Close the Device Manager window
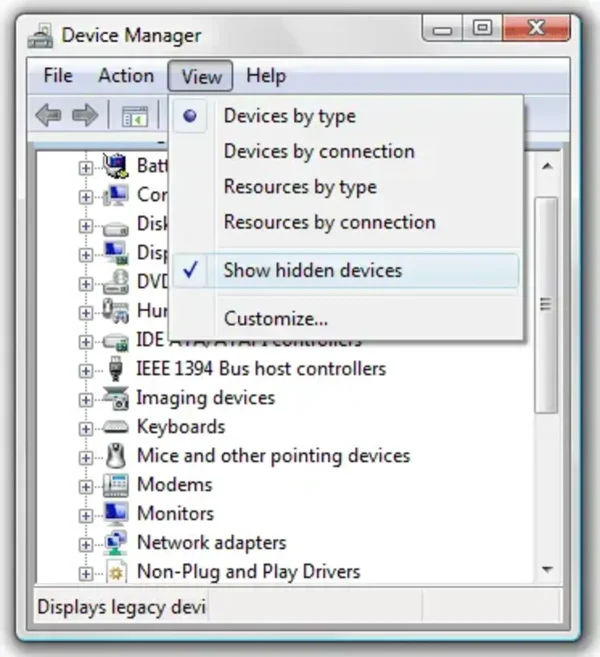 tap(536, 28)
